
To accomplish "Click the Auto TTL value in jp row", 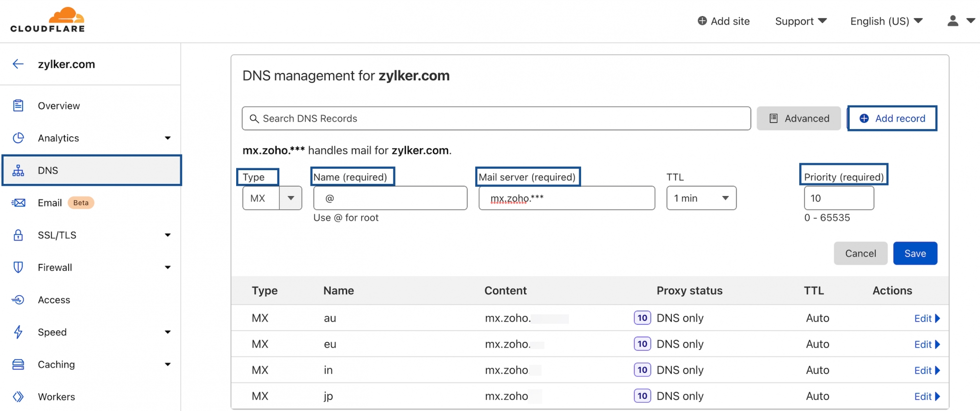I will pos(818,396).
